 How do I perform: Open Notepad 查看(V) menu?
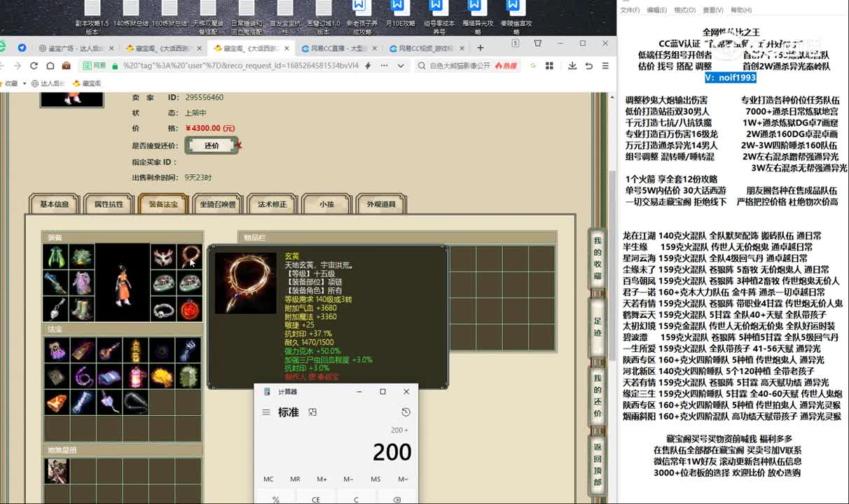pyautogui.click(x=713, y=10)
